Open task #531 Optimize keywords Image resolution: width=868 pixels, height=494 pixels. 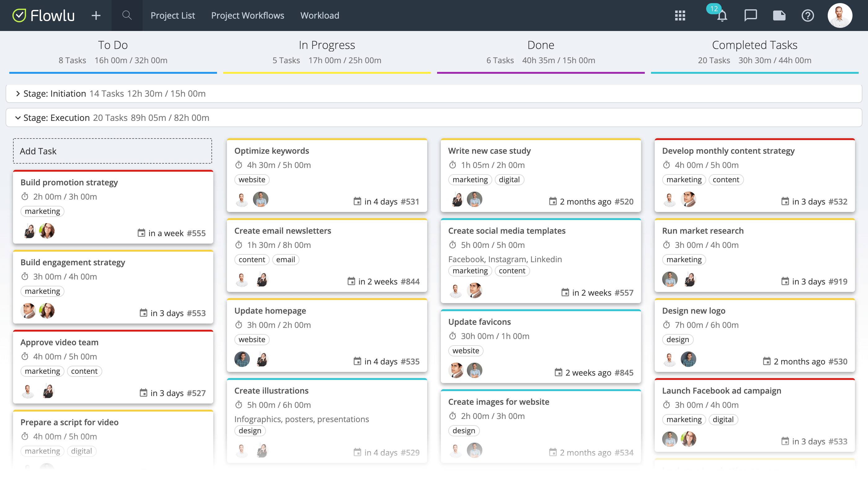[x=272, y=151]
